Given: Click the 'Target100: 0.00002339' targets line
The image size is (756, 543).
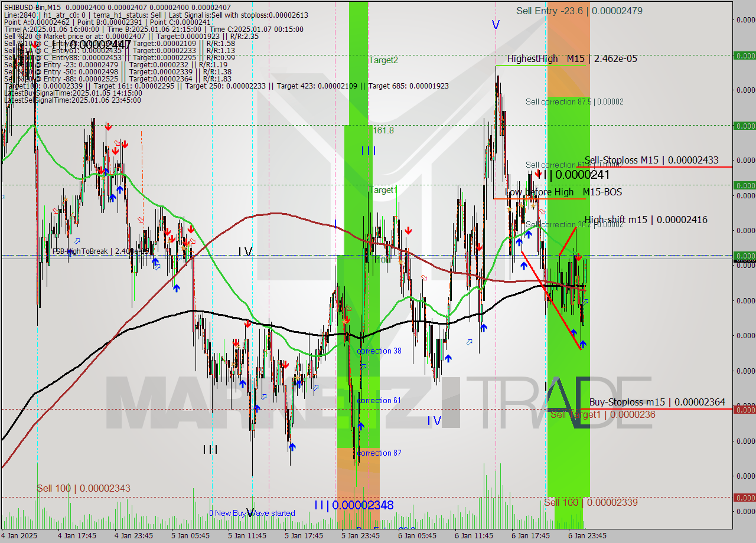Looking at the screenshot, I should pos(226,86).
